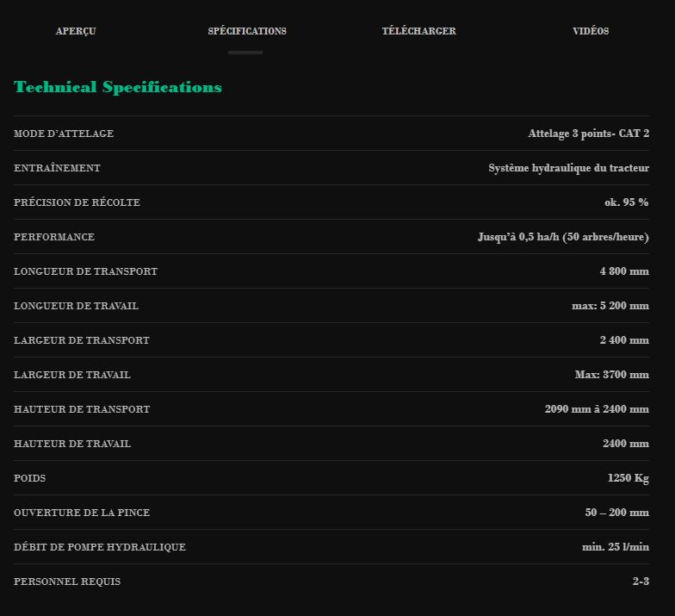The height and width of the screenshot is (616, 675).
Task: Click the Ouverture de la pince label
Action: tap(82, 513)
